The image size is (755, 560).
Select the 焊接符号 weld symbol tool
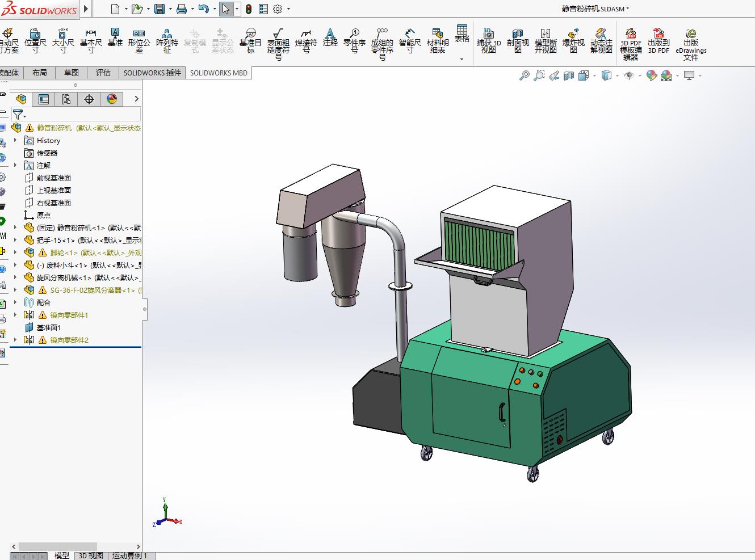[306, 41]
